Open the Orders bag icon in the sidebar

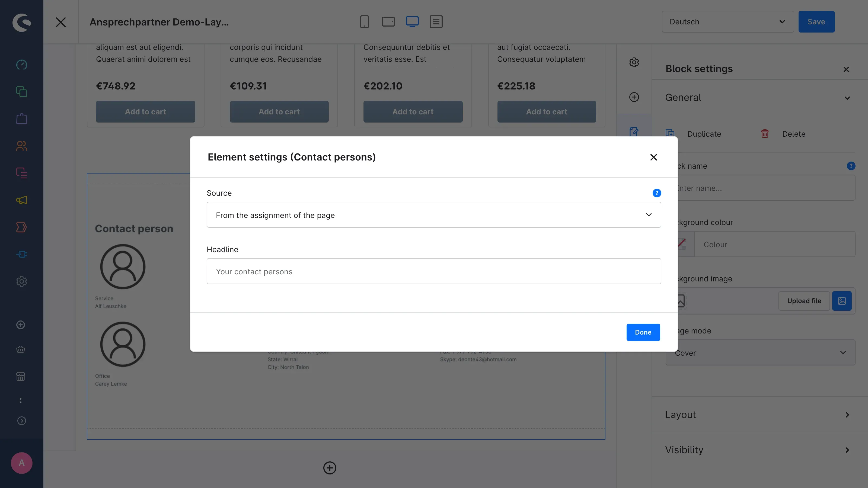22,118
